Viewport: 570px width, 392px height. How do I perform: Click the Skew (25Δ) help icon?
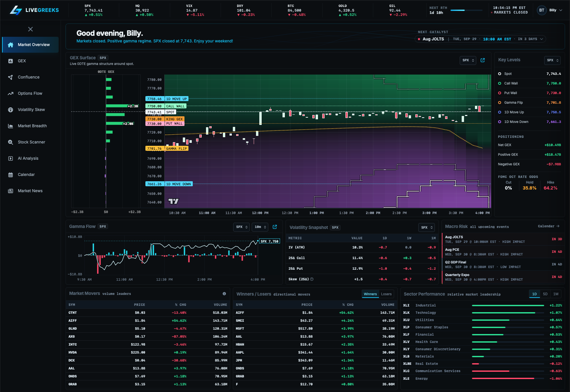(312, 279)
